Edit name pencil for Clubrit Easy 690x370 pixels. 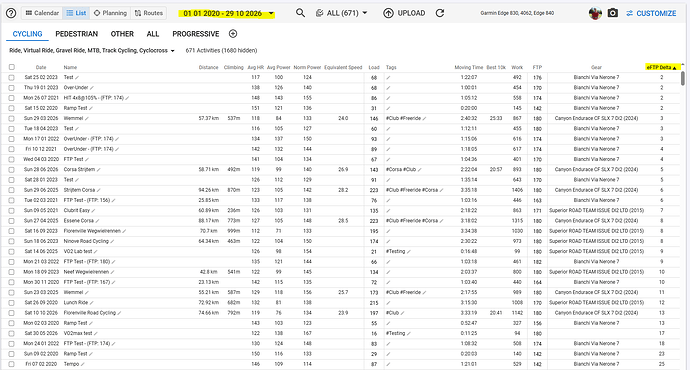point(93,211)
